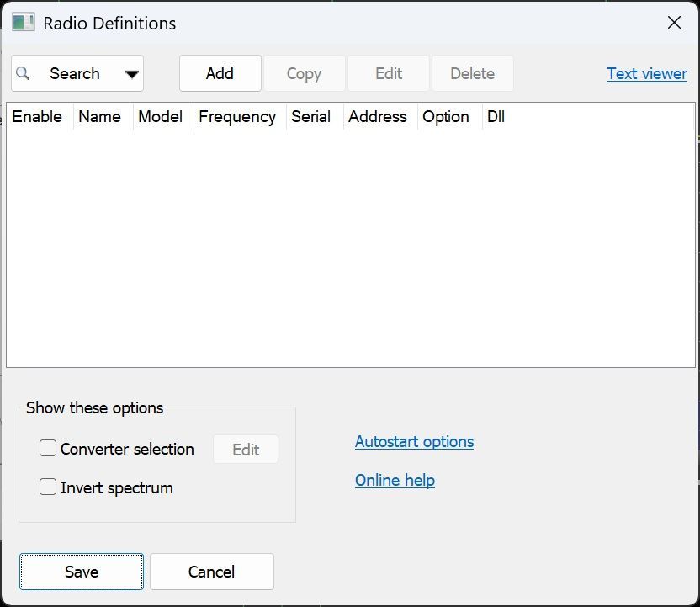Click the Address column header
Image resolution: width=700 pixels, height=607 pixels.
[x=377, y=117]
